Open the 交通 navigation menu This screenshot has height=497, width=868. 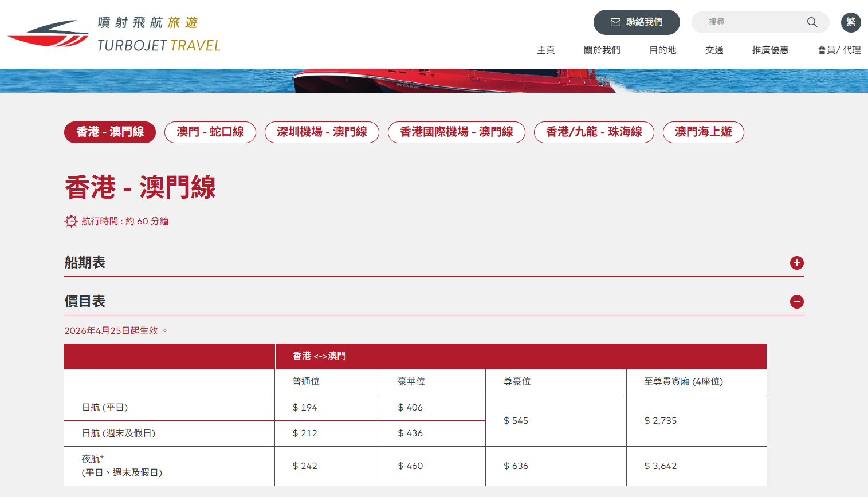pos(714,50)
